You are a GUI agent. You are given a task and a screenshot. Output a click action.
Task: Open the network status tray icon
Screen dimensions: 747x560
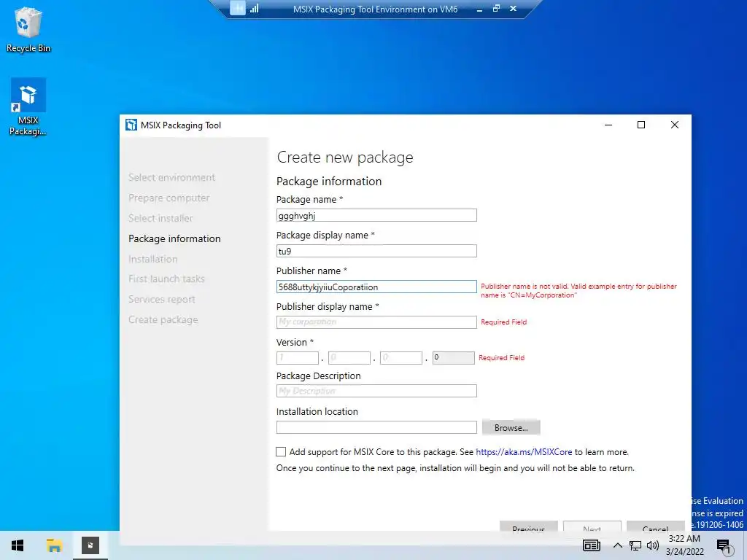point(635,545)
